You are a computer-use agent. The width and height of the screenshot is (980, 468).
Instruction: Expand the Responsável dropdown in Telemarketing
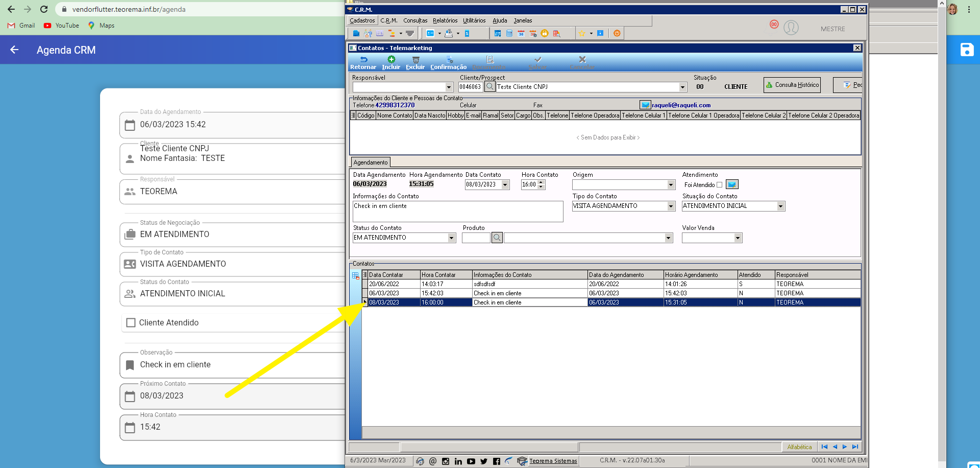click(449, 87)
